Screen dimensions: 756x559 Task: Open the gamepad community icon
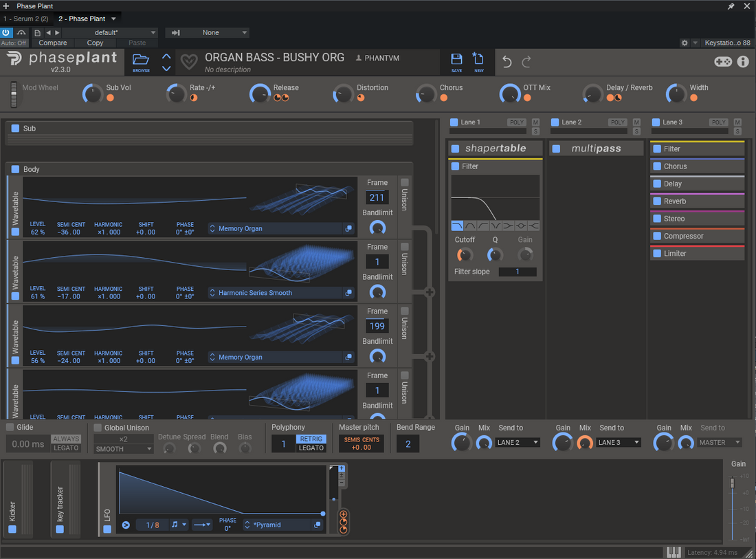coord(723,61)
